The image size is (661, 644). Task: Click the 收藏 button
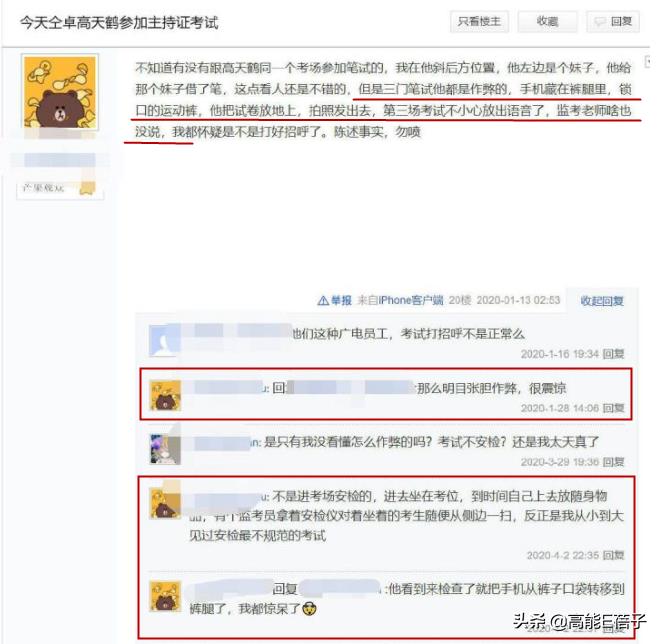tap(547, 21)
